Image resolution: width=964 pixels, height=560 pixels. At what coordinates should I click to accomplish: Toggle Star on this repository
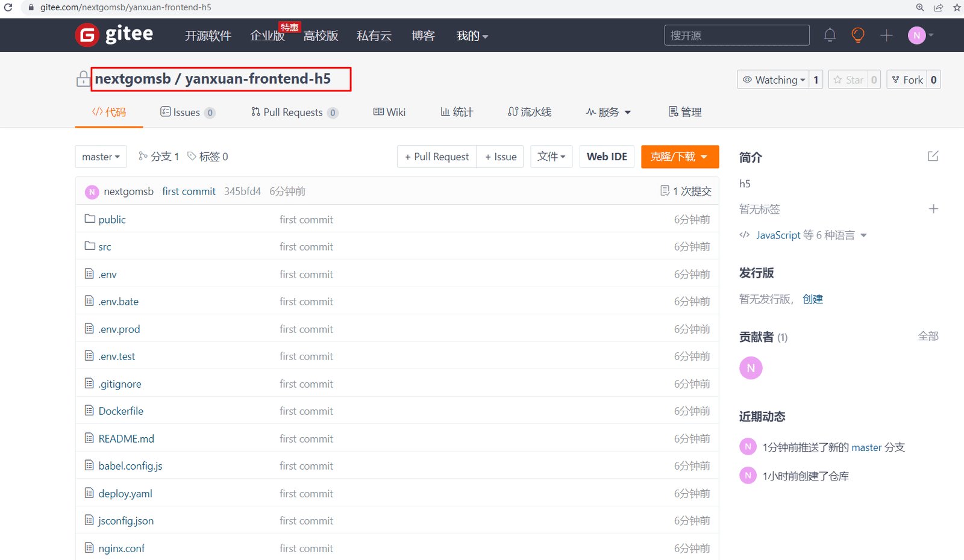pyautogui.click(x=848, y=79)
